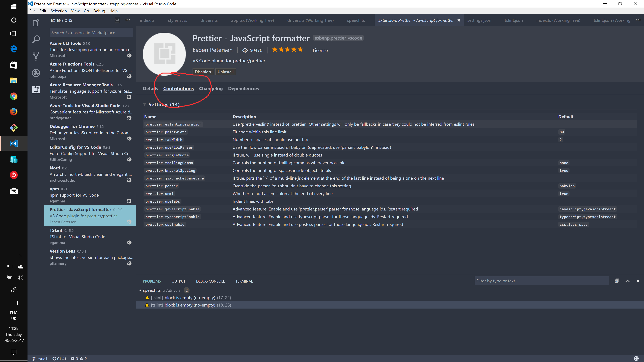The image size is (644, 362).
Task: Click the gear icon on the TSLint extension
Action: tap(129, 242)
